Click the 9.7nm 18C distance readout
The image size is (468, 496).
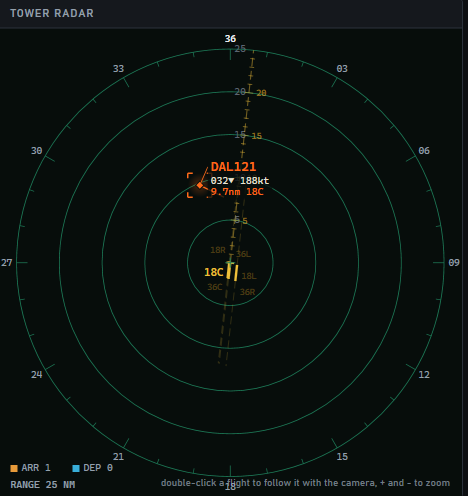(x=237, y=192)
